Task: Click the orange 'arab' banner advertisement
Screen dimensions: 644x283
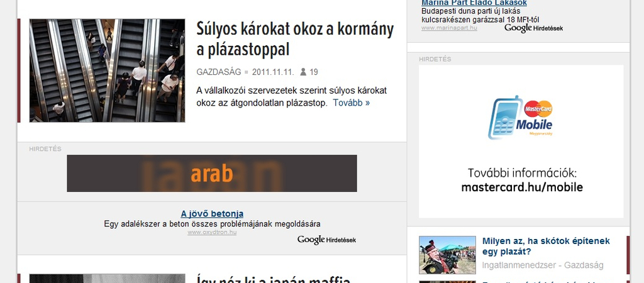Action: (x=212, y=174)
